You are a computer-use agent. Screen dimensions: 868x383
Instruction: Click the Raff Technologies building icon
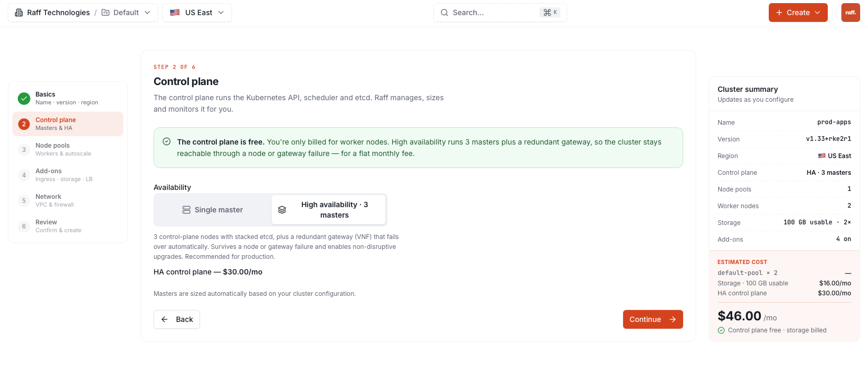(x=19, y=13)
